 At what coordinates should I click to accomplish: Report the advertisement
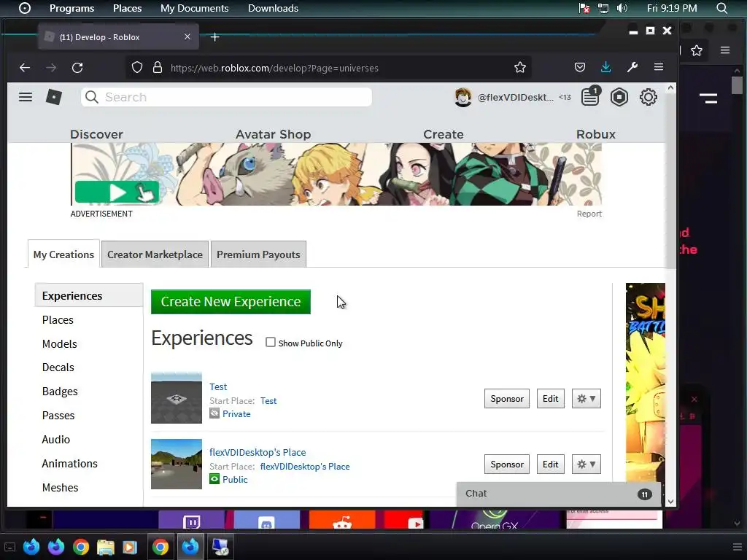tap(589, 214)
